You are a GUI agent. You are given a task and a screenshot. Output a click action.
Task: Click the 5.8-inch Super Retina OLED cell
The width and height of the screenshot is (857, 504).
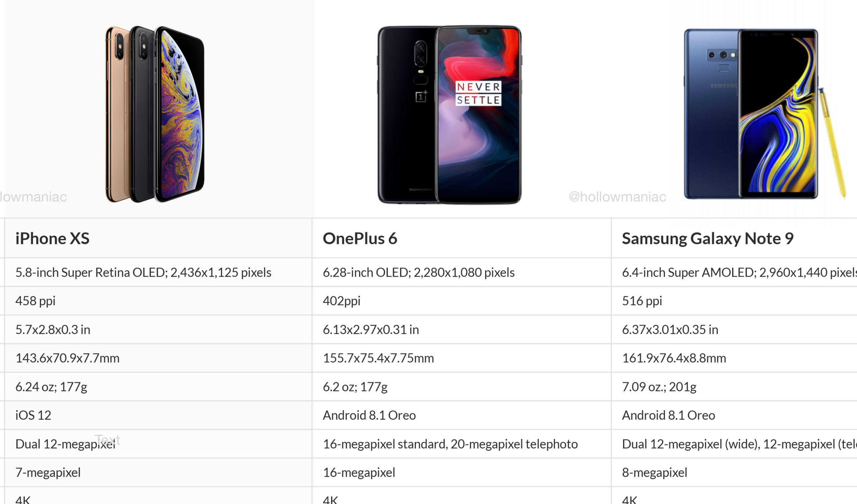point(143,272)
